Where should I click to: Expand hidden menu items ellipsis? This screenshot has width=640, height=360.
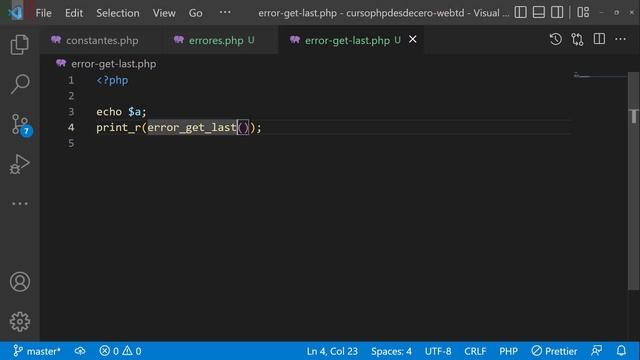click(x=225, y=12)
